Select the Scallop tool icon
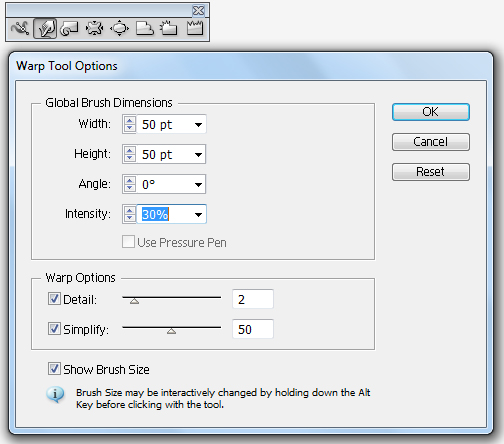The width and height of the screenshot is (504, 444). tap(145, 29)
